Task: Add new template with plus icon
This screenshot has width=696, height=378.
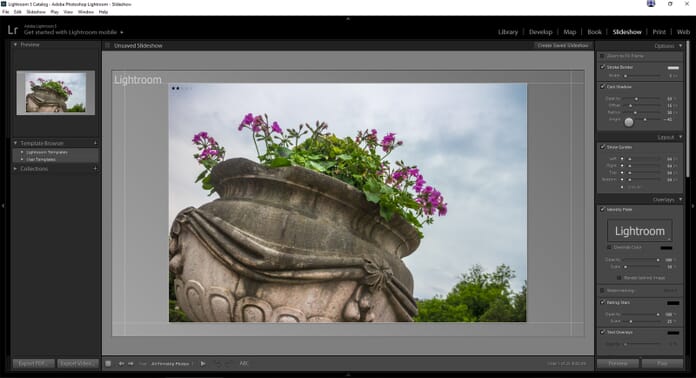Action: (x=95, y=143)
